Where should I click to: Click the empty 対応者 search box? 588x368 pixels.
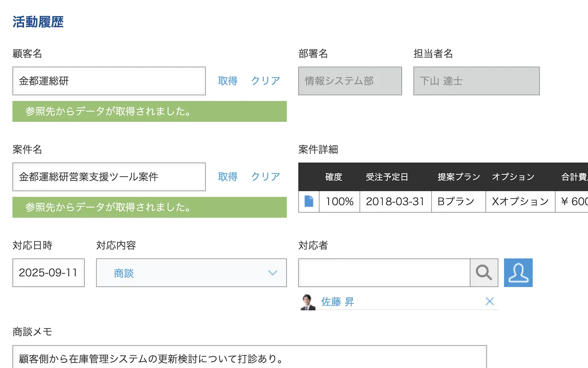384,273
